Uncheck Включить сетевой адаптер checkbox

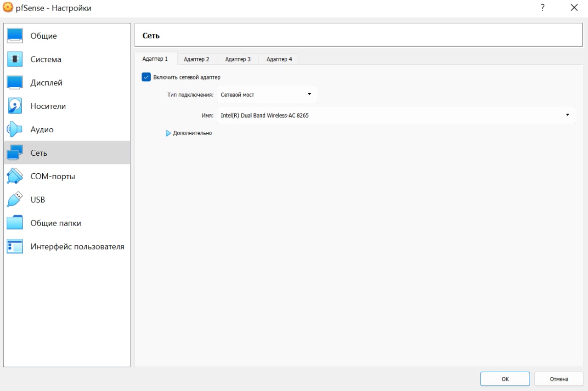[146, 77]
